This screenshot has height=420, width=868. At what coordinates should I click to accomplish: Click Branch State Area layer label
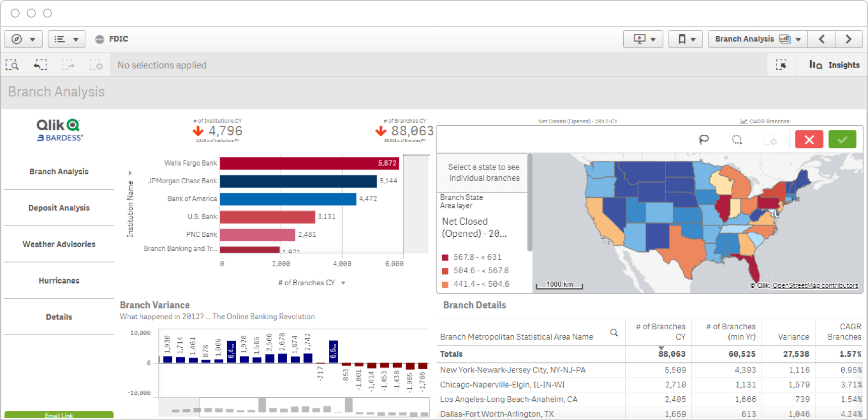point(461,201)
